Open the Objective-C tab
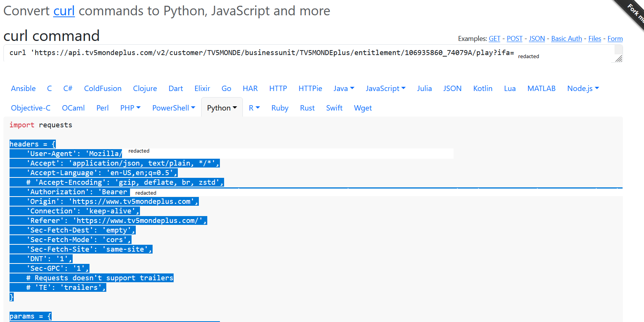Viewport: 644px width, 322px height. click(x=31, y=108)
